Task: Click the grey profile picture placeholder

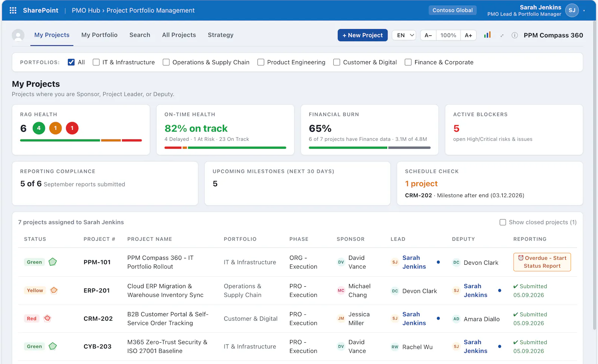Action: point(18,35)
